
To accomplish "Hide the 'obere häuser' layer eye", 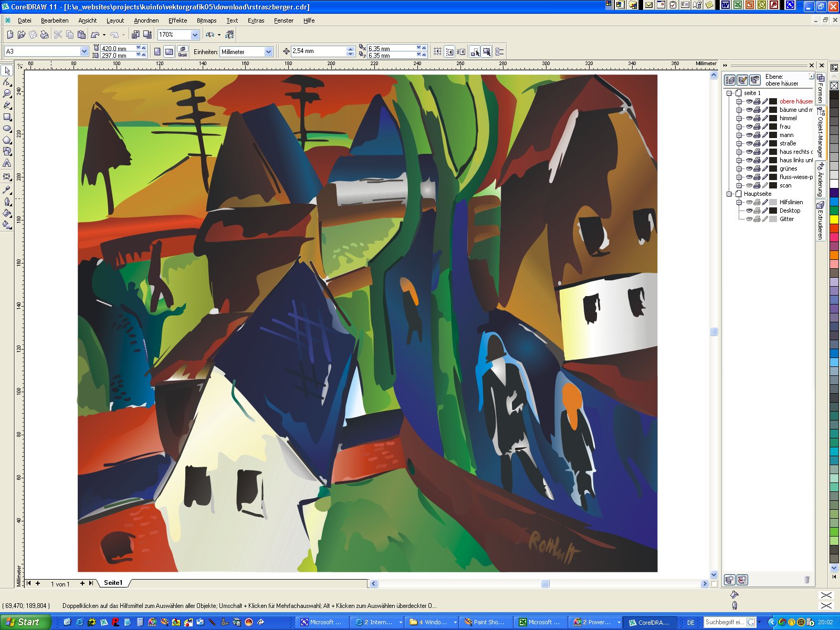I will tap(749, 101).
